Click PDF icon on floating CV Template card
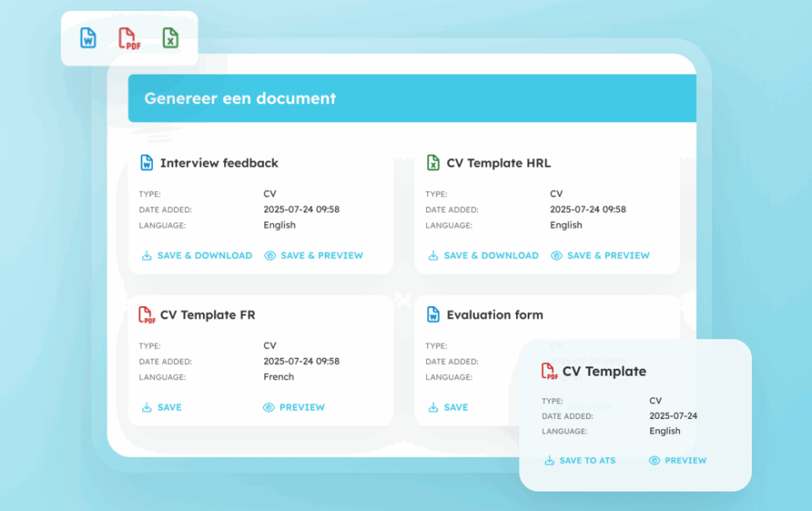812x511 pixels. pos(549,371)
